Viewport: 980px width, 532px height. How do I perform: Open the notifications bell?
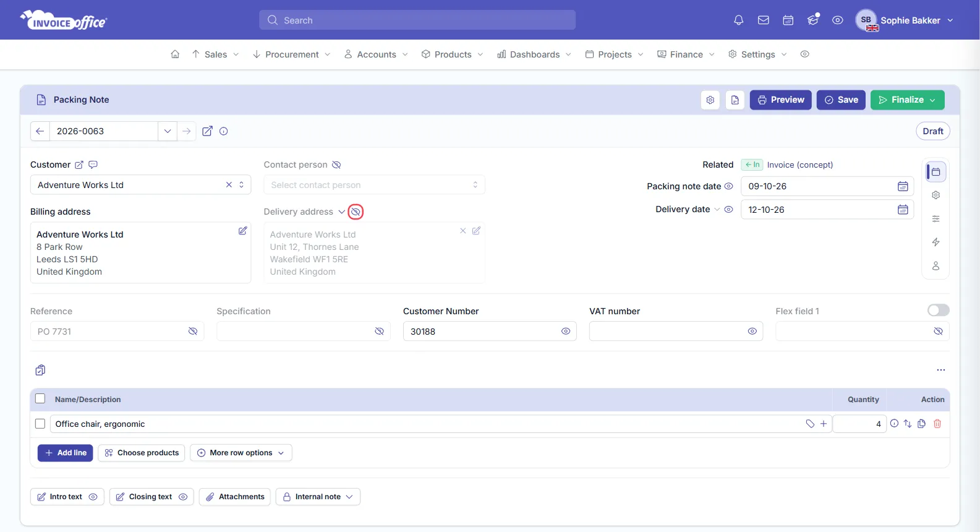(x=738, y=20)
